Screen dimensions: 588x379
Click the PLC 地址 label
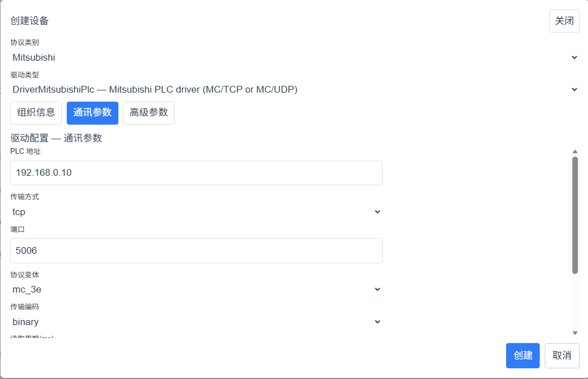25,151
